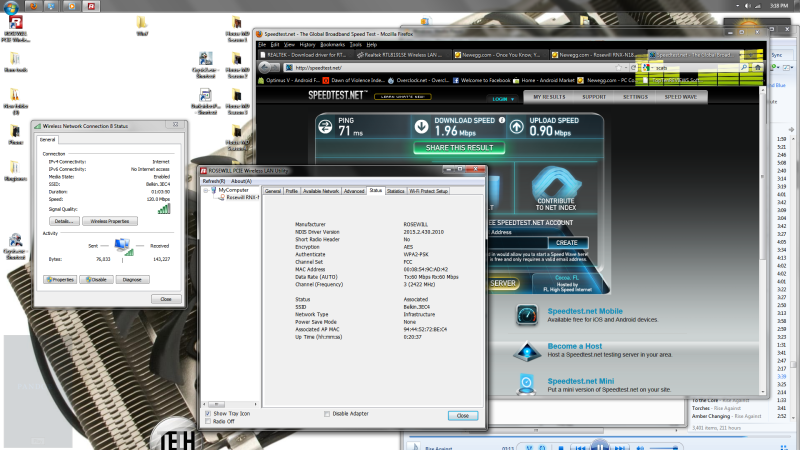This screenshot has width=800, height=450.
Task: Click the Firefox Back arrow button
Action: (265, 67)
